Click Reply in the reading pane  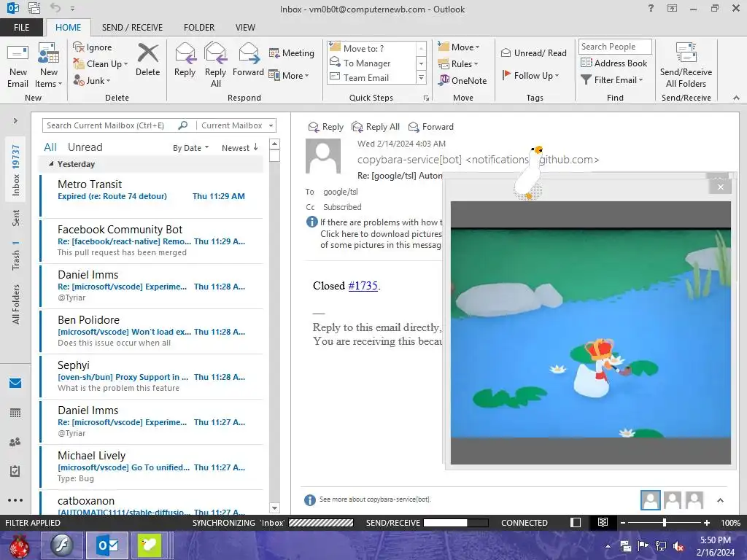326,127
